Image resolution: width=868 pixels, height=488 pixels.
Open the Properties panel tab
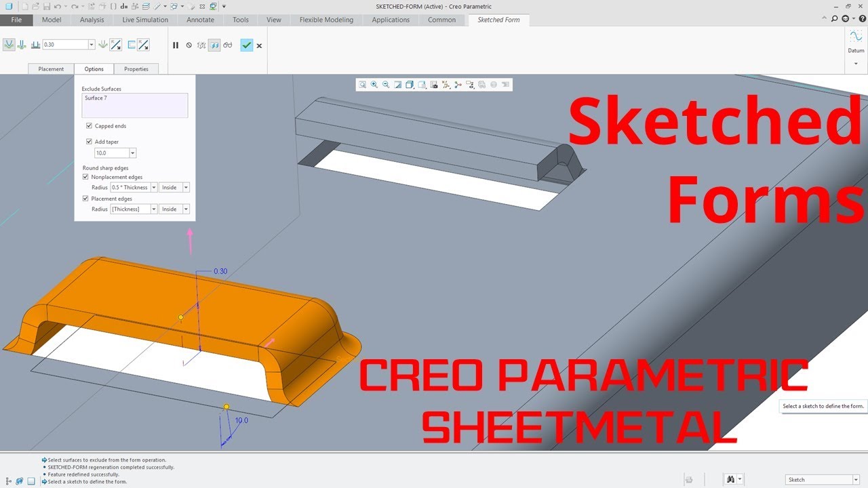[x=136, y=69]
